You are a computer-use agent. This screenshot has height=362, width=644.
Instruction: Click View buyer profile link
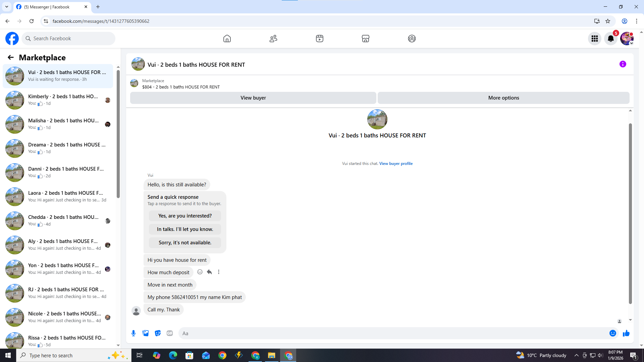click(396, 164)
